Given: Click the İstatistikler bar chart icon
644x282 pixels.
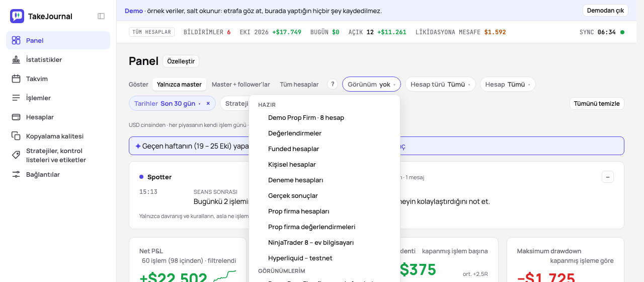Looking at the screenshot, I should [16, 59].
